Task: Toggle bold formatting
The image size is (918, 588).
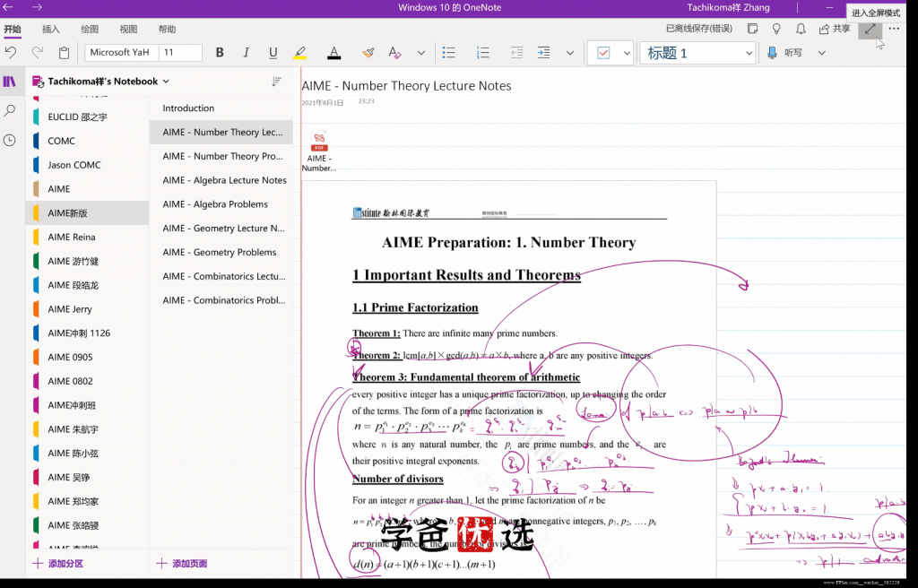Action: pos(220,53)
